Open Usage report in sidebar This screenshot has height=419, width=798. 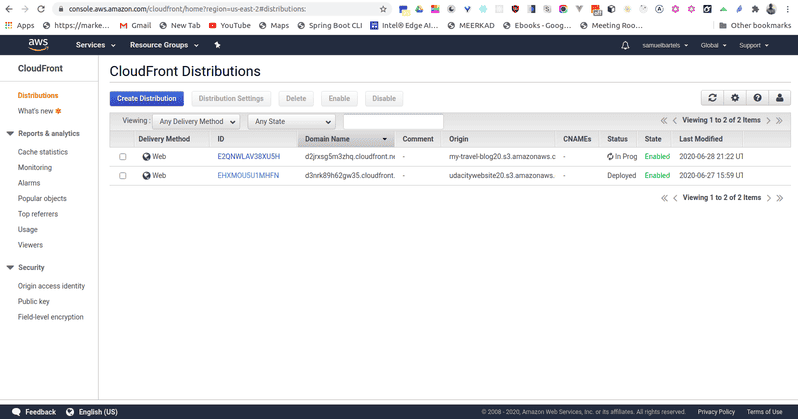click(27, 230)
